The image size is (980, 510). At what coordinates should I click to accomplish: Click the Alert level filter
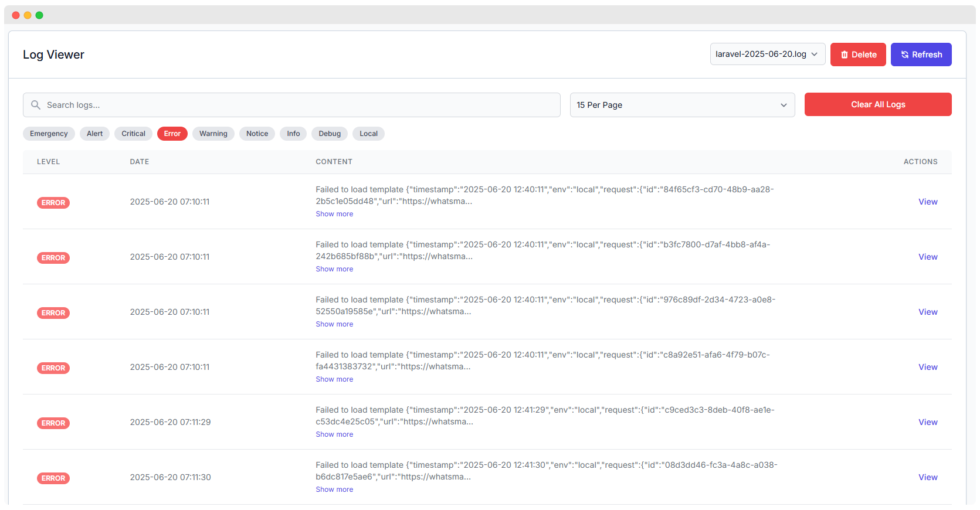[x=94, y=134]
